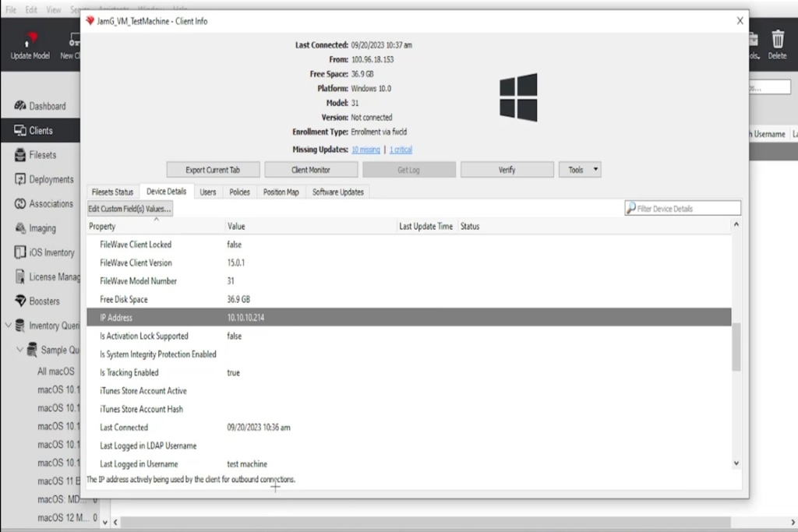The height and width of the screenshot is (532, 798).
Task: Select the Last Logged in LDAP Username row
Action: (x=408, y=446)
